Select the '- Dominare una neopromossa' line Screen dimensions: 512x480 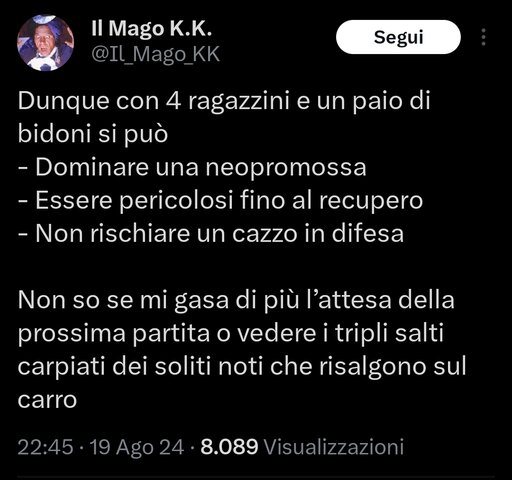[192, 168]
